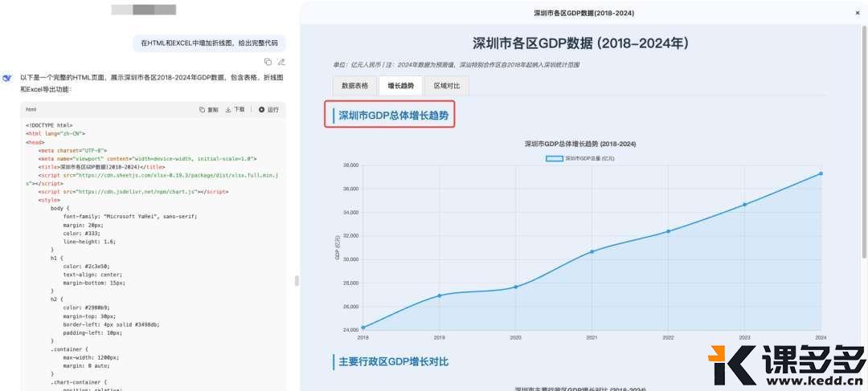Click the splitter handle between chat and preview
868x391 pixels.
[297, 280]
